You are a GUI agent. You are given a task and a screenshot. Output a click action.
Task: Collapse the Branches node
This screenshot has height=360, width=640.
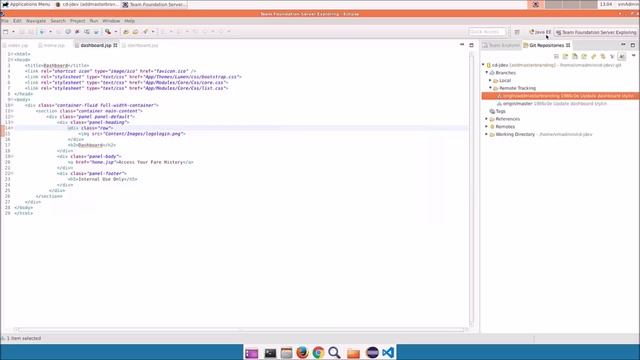click(x=487, y=73)
